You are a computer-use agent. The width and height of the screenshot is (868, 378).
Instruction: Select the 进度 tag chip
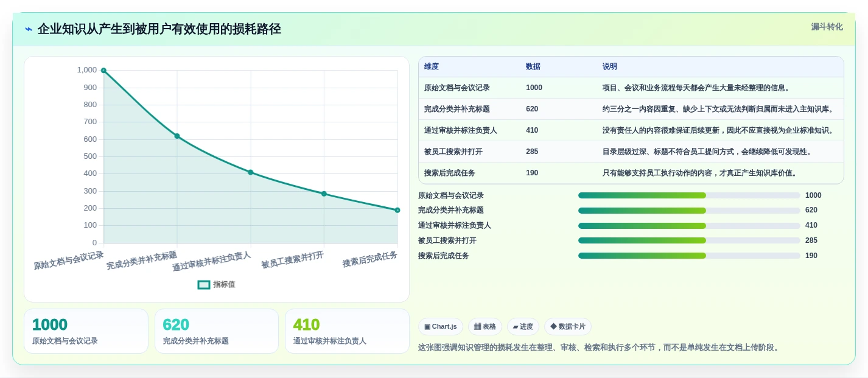(x=523, y=327)
